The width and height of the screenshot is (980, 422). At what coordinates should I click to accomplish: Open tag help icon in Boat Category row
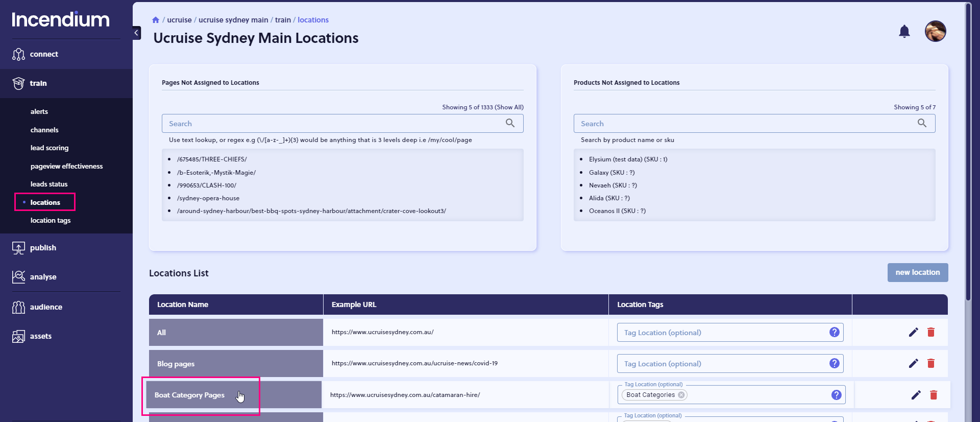[x=836, y=395]
